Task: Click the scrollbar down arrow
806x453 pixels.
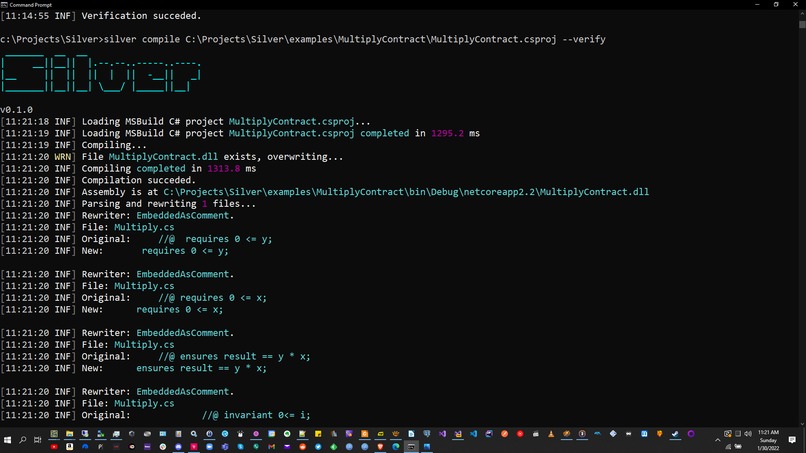Action: pos(802,424)
